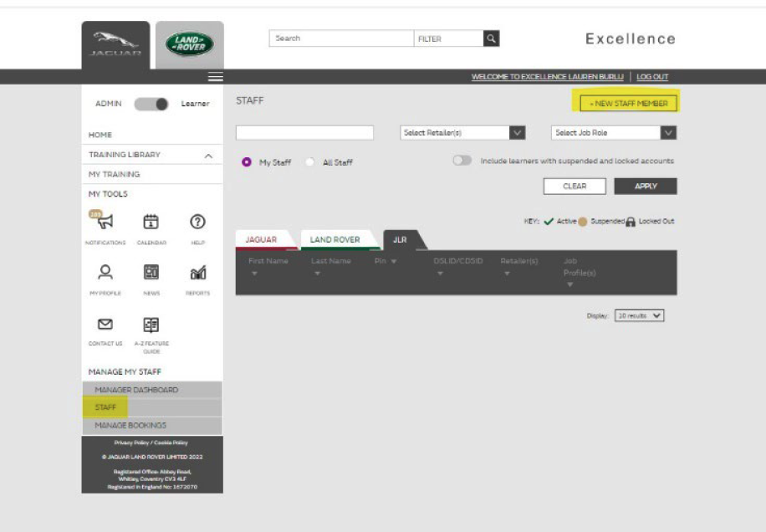Select the All Staff radio button
This screenshot has width=766, height=532.
pos(310,162)
